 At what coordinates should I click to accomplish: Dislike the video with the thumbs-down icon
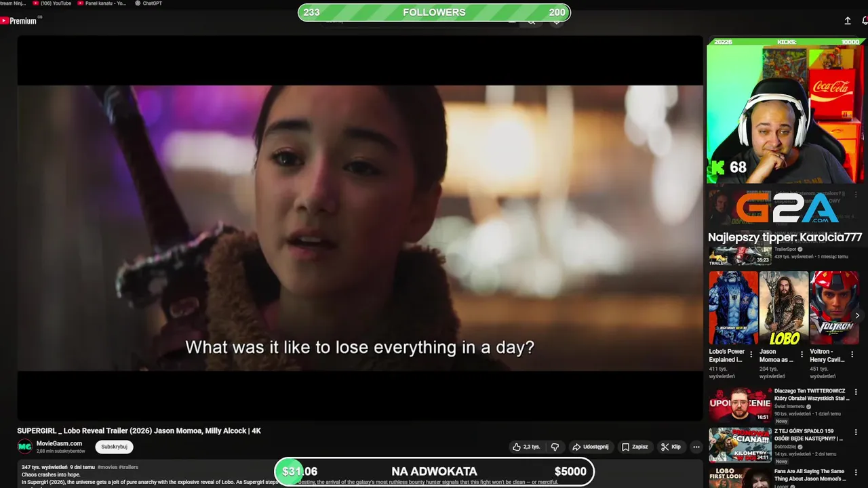pos(555,447)
